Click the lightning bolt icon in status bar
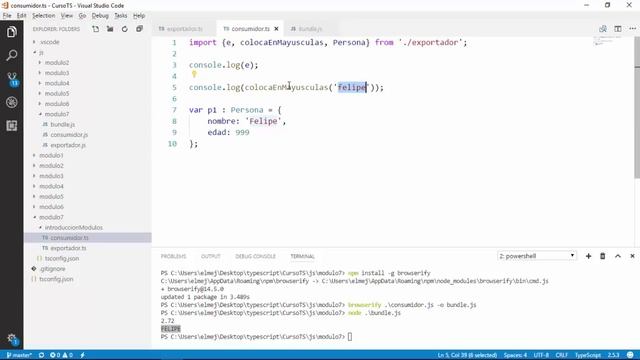 82,355
